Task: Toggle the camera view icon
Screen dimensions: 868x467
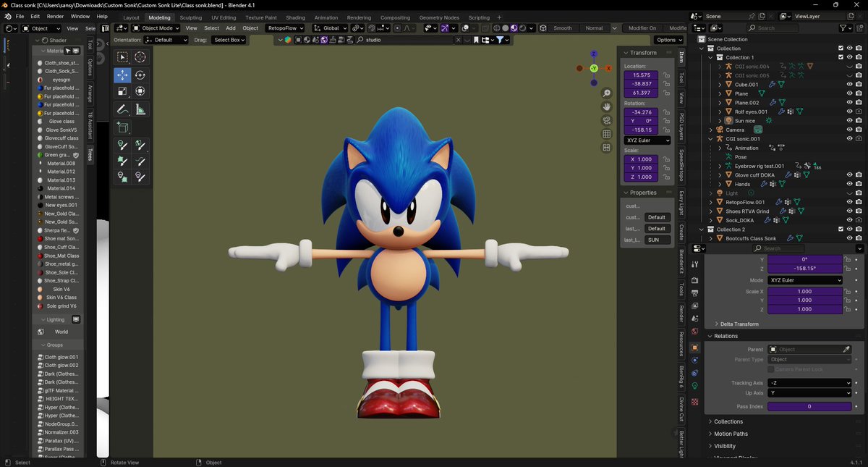Action: point(607,121)
